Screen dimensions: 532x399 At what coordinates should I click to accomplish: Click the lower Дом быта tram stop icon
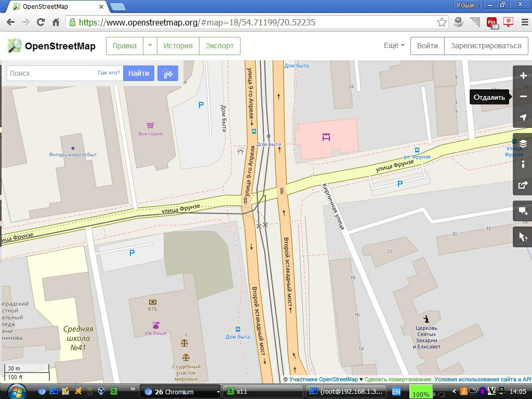[x=238, y=329]
